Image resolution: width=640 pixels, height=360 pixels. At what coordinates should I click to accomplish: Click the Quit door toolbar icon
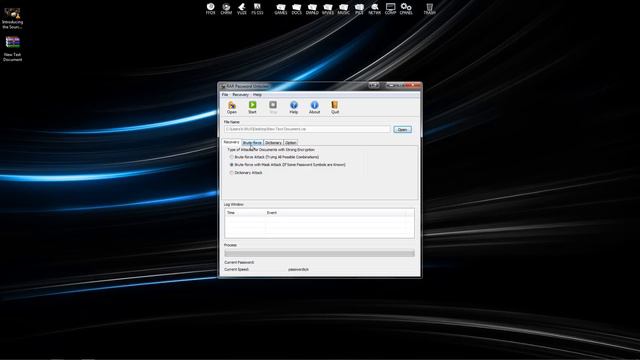[335, 107]
